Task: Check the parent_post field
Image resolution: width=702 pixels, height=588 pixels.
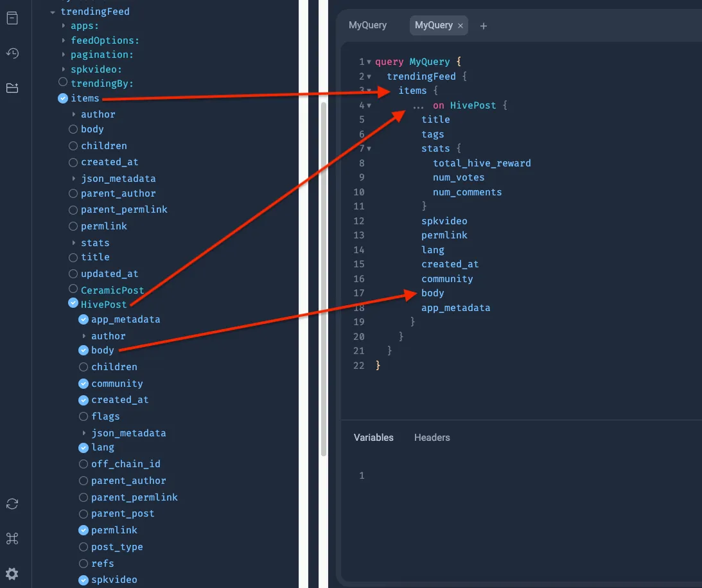Action: point(83,513)
